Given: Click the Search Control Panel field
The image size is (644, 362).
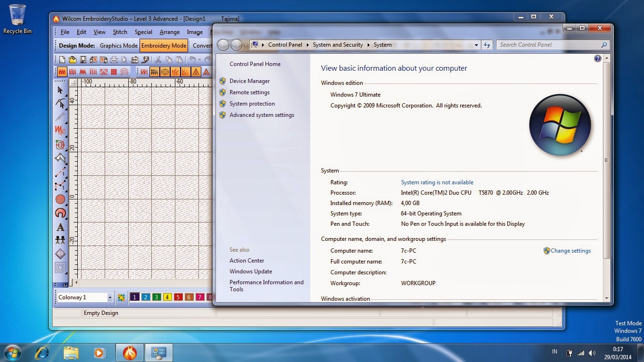Looking at the screenshot, I should [x=553, y=45].
